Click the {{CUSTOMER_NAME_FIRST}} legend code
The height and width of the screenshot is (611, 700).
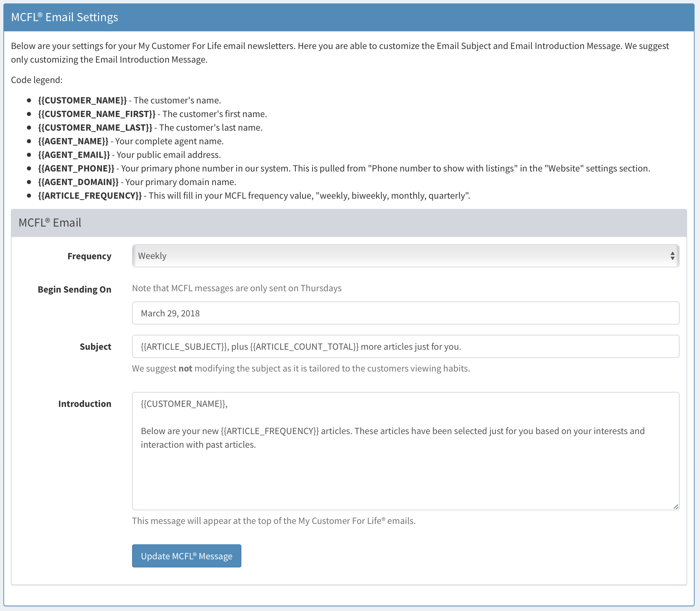click(97, 114)
